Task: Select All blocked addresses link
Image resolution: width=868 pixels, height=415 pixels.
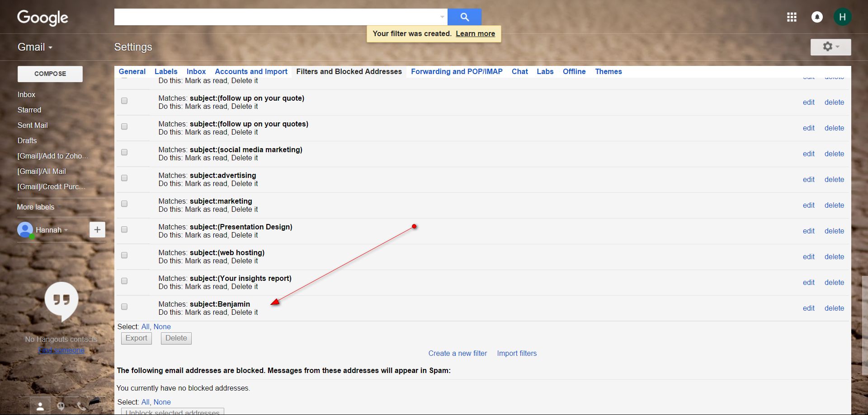Action: coord(145,402)
